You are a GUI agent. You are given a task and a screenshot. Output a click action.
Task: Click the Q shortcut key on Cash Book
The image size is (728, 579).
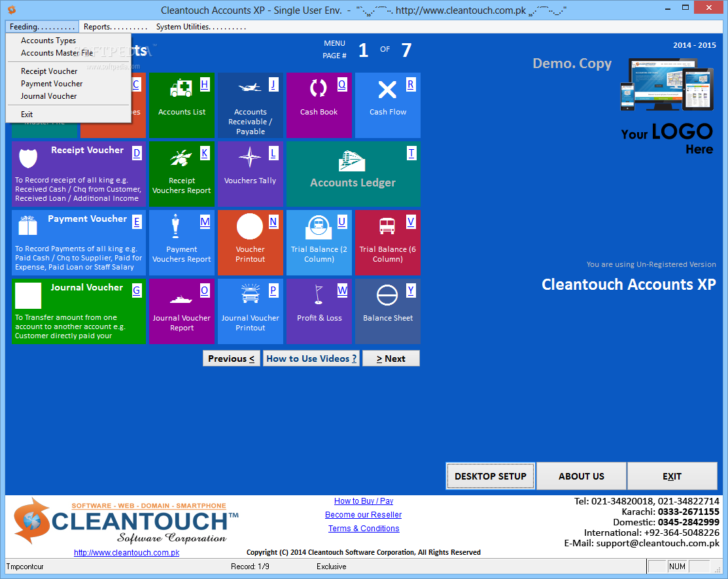(x=342, y=84)
